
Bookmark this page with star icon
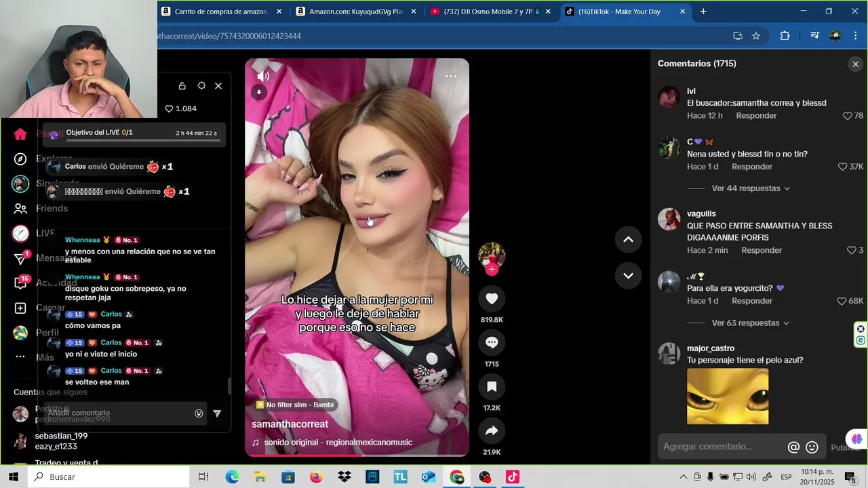tap(756, 36)
